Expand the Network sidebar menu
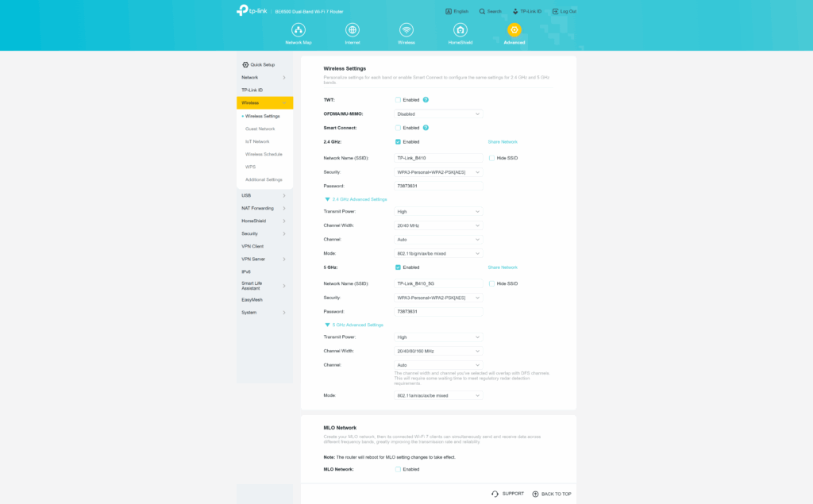The width and height of the screenshot is (813, 504). tap(264, 77)
